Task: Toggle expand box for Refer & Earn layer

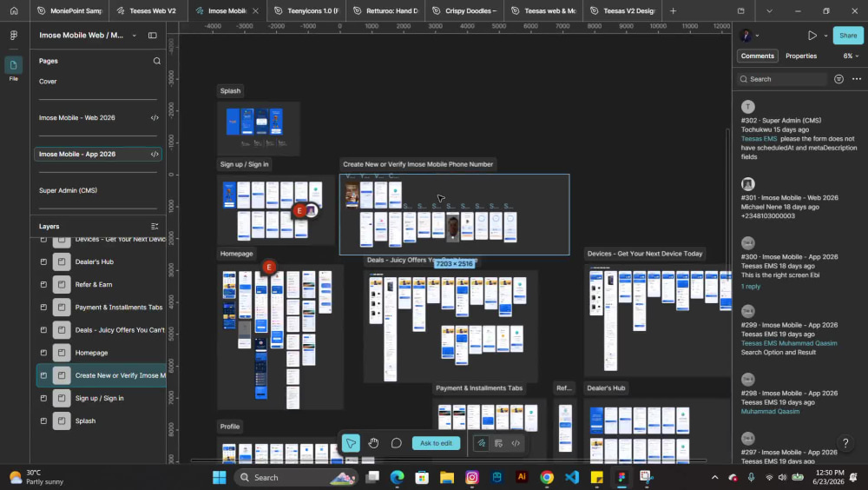Action: [x=43, y=284]
